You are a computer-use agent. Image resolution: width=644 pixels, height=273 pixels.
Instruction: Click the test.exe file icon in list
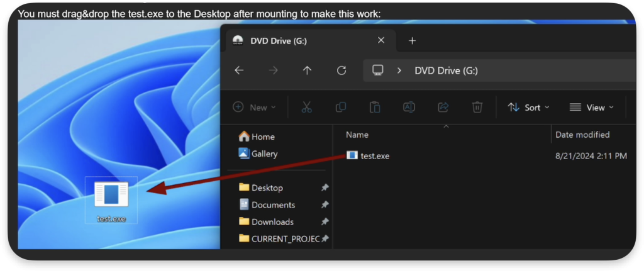pyautogui.click(x=352, y=155)
